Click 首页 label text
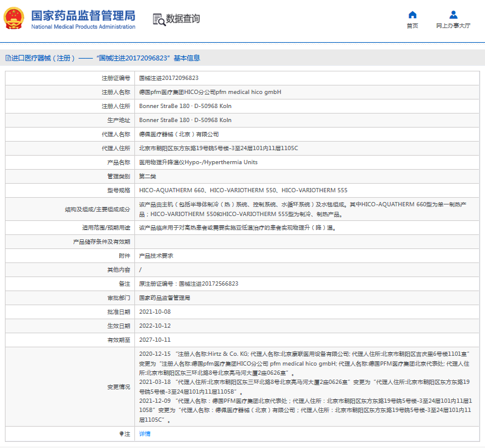 pos(412,26)
